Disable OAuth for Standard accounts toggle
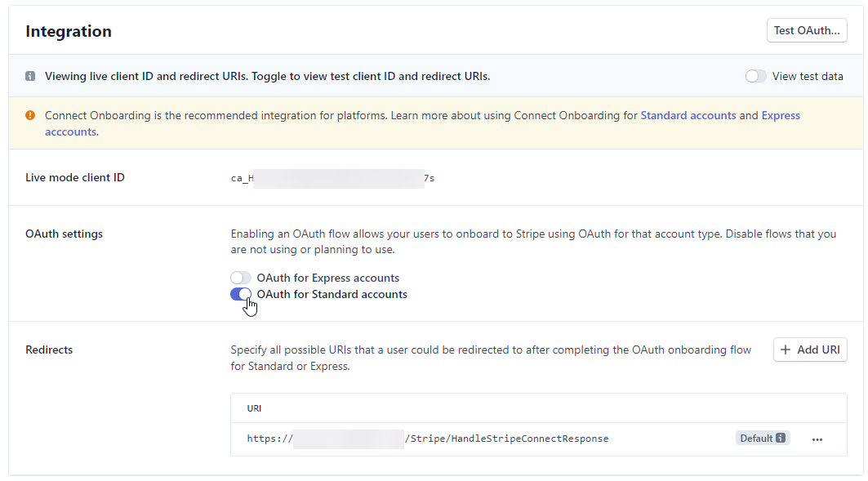Screen dimensions: 868x481 pos(241,295)
